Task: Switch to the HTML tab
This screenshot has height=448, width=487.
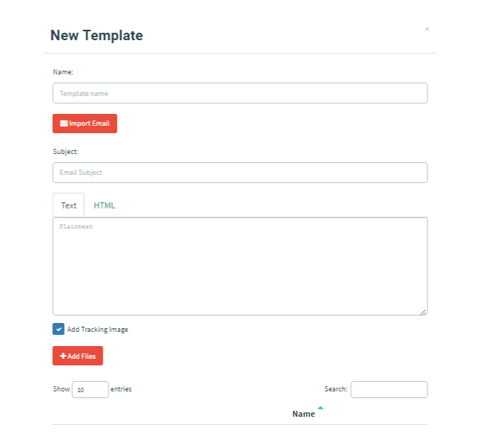Action: (x=104, y=205)
